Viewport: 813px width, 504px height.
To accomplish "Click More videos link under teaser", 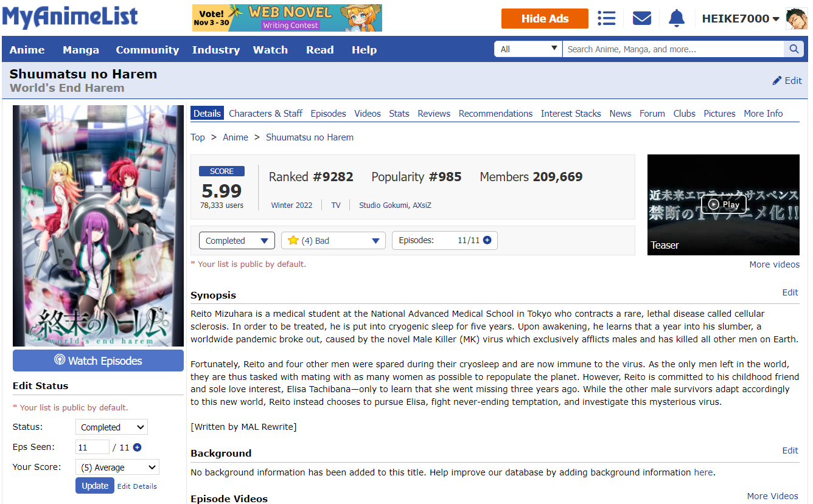I will click(775, 264).
